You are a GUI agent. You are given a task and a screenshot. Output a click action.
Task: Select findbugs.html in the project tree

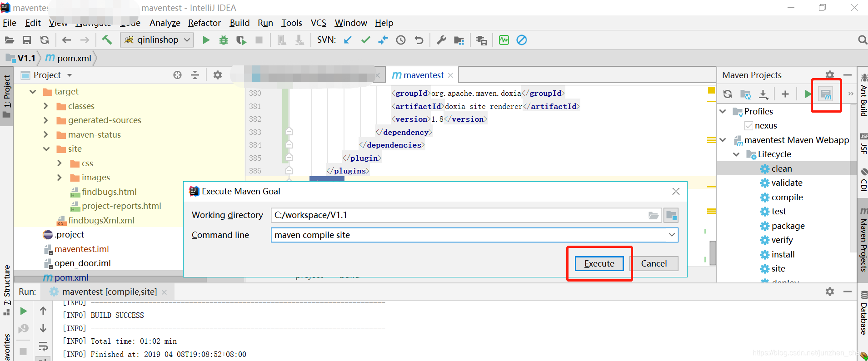[109, 192]
